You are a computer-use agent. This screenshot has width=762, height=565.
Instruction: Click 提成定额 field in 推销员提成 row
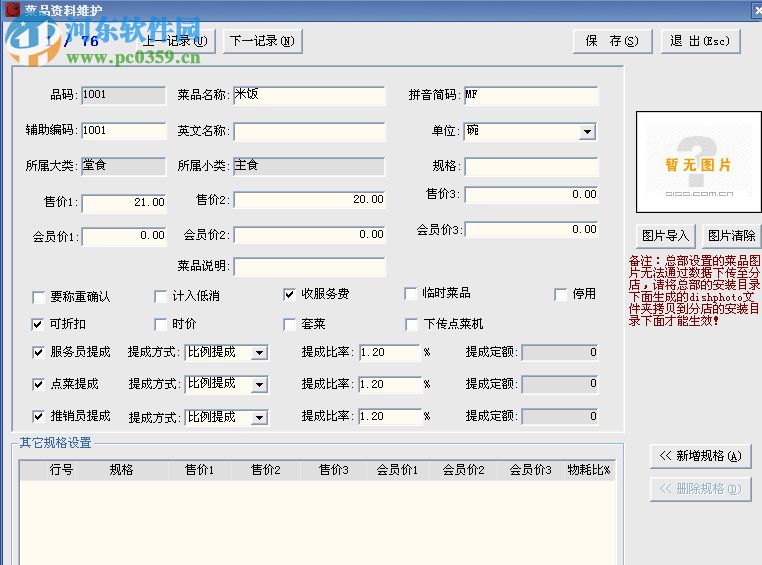[x=560, y=417]
